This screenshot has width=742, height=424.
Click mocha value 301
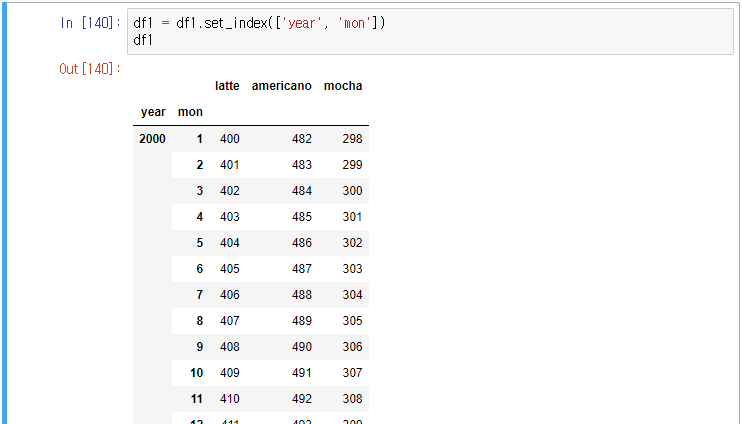353,217
